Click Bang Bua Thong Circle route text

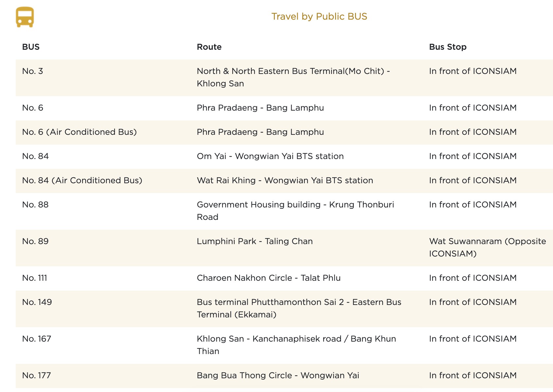[278, 375]
